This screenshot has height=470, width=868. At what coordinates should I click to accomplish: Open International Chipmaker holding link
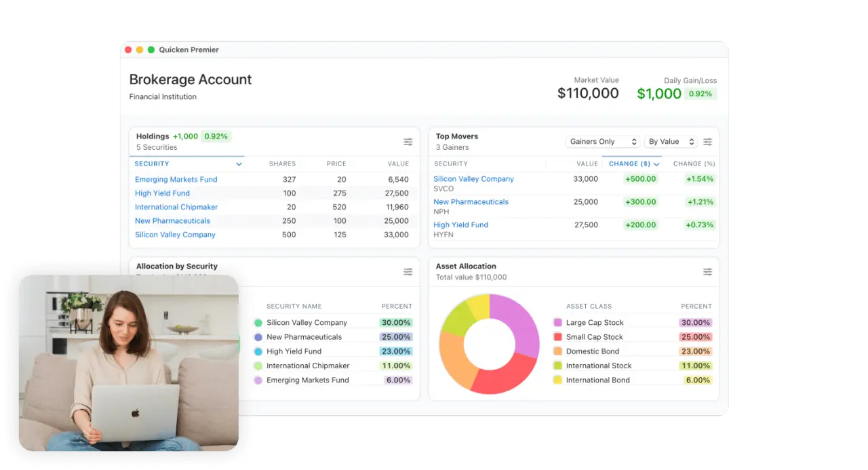(x=176, y=207)
